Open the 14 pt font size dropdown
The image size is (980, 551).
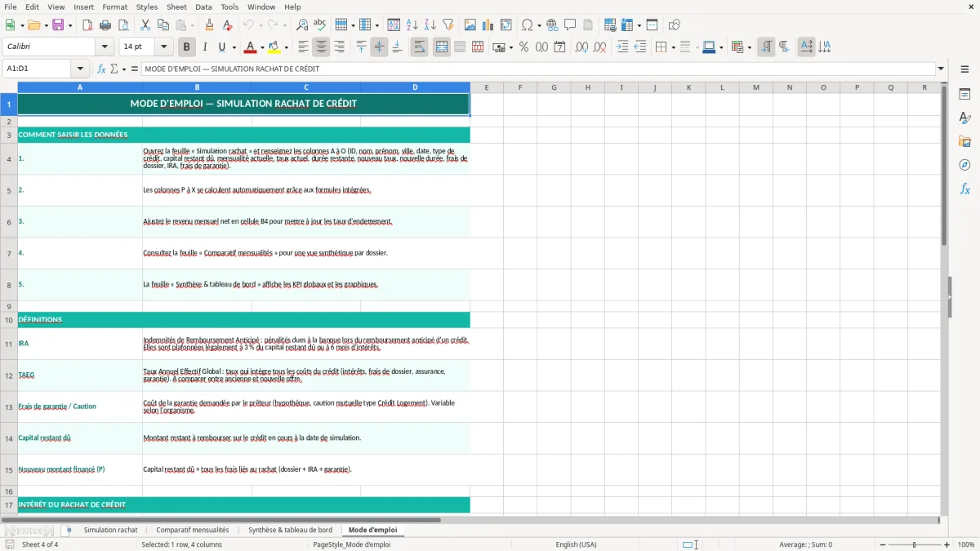164,47
